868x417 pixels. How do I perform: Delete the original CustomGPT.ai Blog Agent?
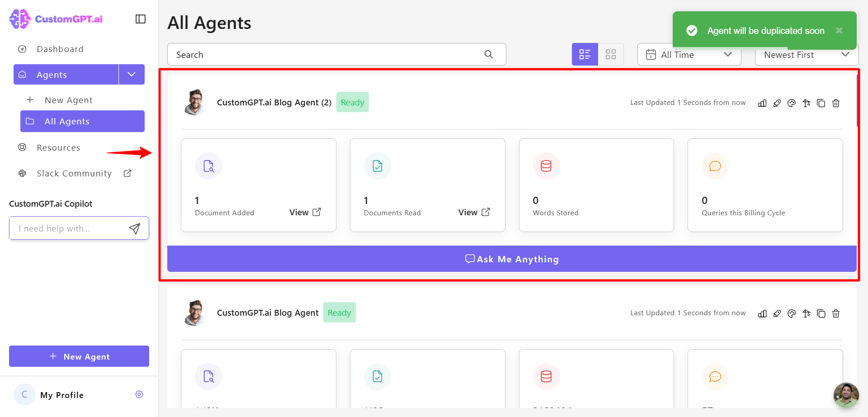tap(836, 313)
